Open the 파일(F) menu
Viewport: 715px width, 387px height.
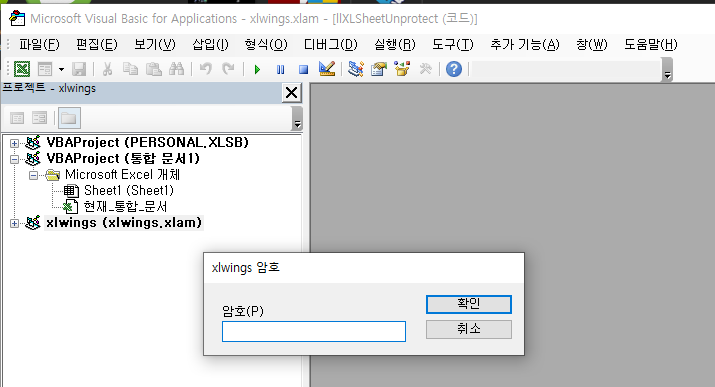39,45
